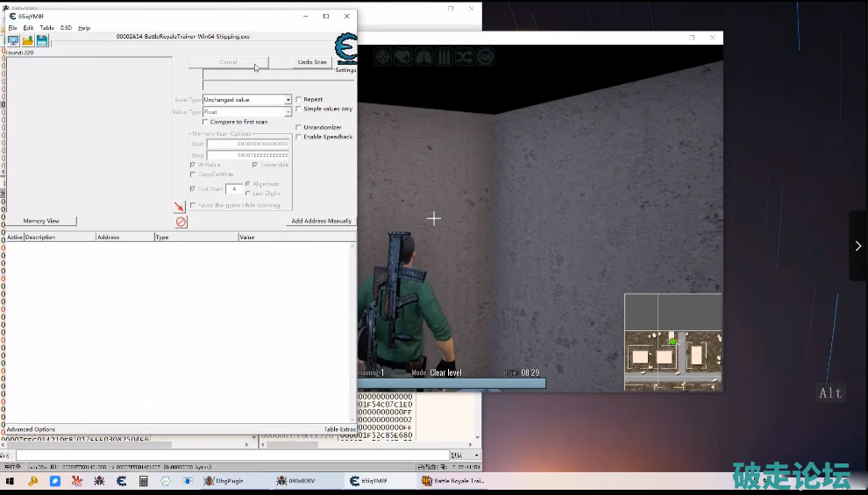Click the bullets ammo icon in game

[x=444, y=57]
